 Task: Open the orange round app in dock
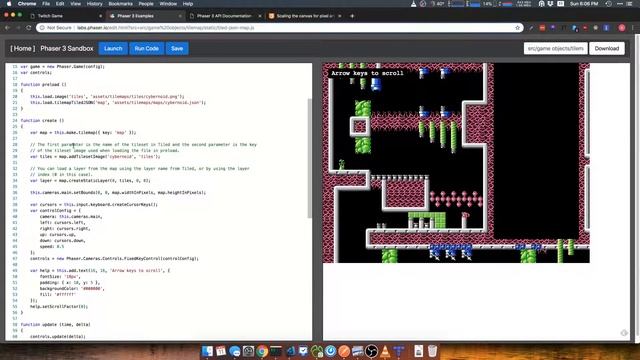[x=344, y=351]
